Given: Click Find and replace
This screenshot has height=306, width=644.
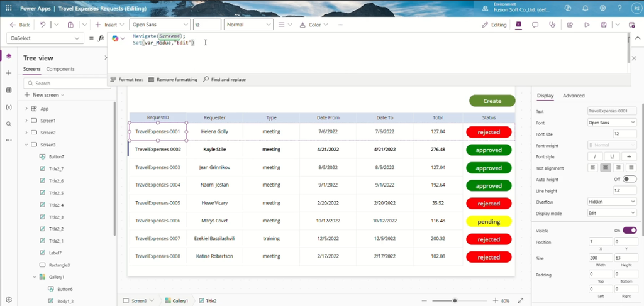Looking at the screenshot, I should click(225, 80).
